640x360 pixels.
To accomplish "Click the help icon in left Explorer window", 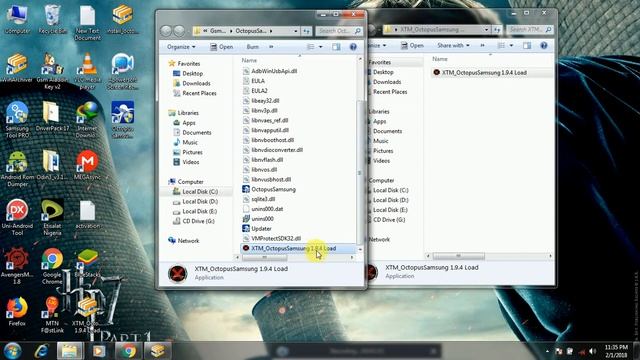I will point(353,47).
